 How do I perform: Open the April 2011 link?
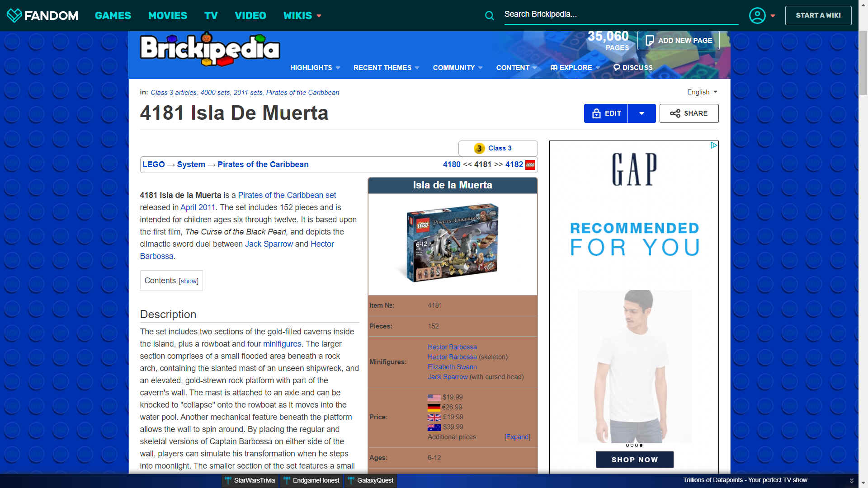(198, 207)
